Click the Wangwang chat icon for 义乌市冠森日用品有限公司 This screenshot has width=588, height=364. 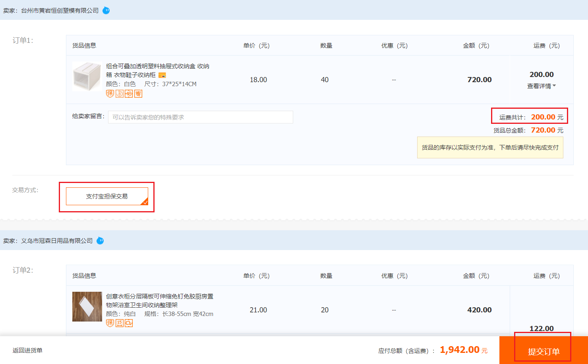[x=100, y=241]
